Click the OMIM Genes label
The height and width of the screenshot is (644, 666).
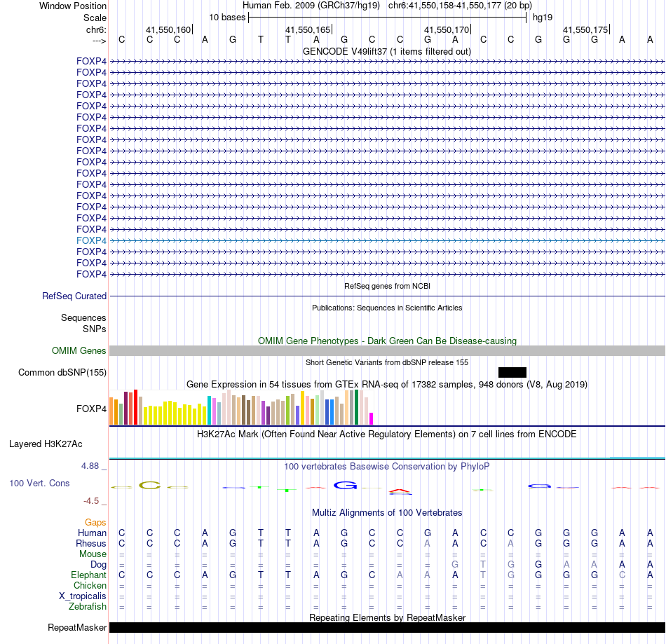pos(79,350)
